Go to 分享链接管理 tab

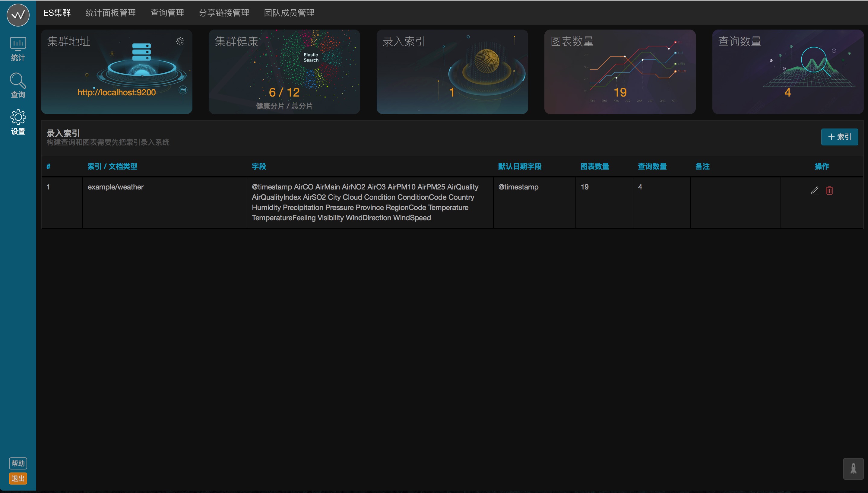[224, 13]
